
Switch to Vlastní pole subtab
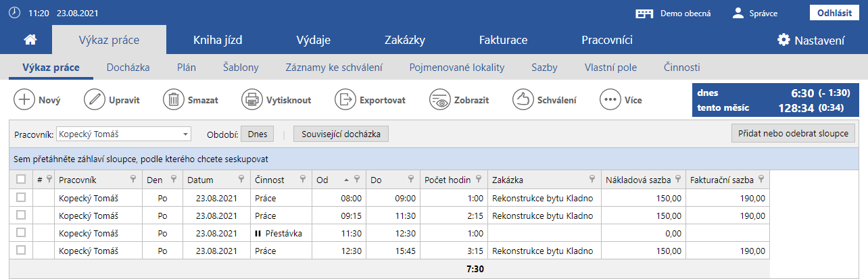point(610,68)
